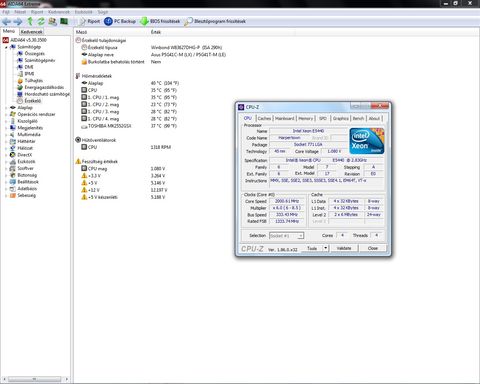Expand the Megjelenítés tree node
This screenshot has height=384, width=480.
pyautogui.click(x=6, y=128)
